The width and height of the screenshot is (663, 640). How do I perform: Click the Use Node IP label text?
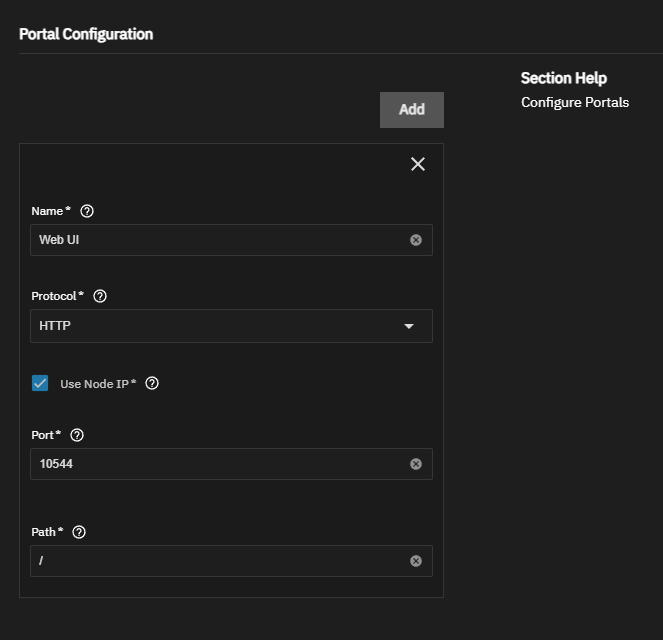coord(97,384)
